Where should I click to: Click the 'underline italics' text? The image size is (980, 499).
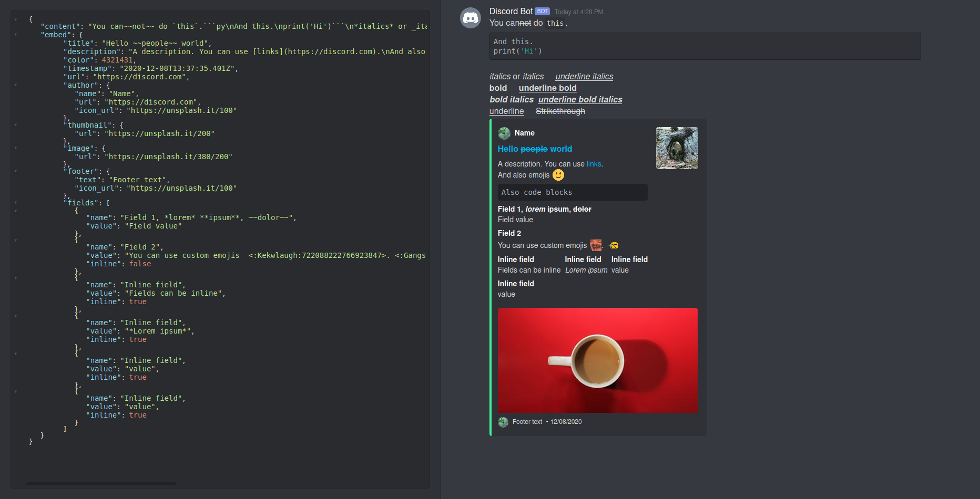pyautogui.click(x=584, y=77)
